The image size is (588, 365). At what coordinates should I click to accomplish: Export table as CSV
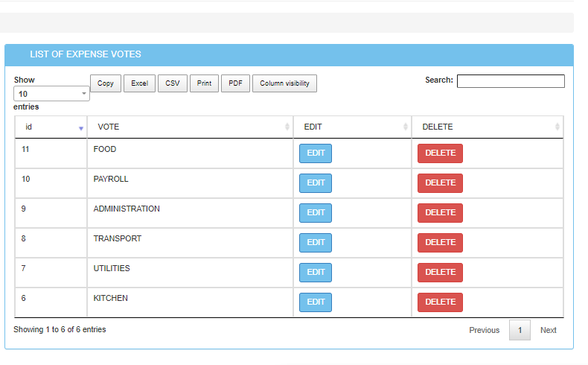tap(173, 83)
